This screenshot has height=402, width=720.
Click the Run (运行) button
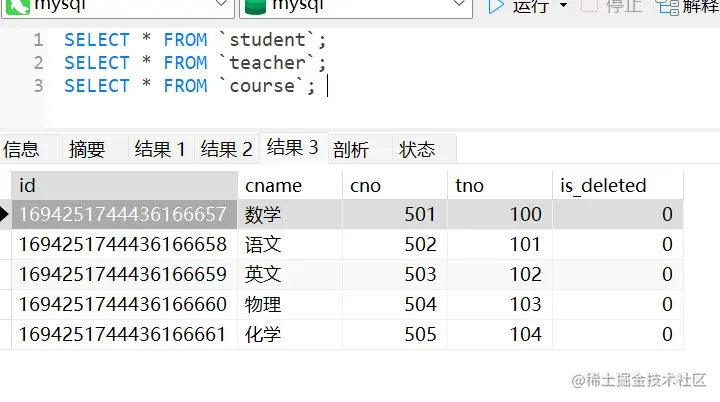point(518,6)
